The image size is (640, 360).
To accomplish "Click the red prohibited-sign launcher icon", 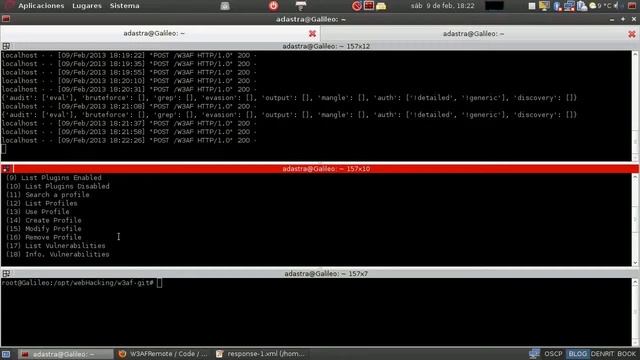I will point(357,6).
